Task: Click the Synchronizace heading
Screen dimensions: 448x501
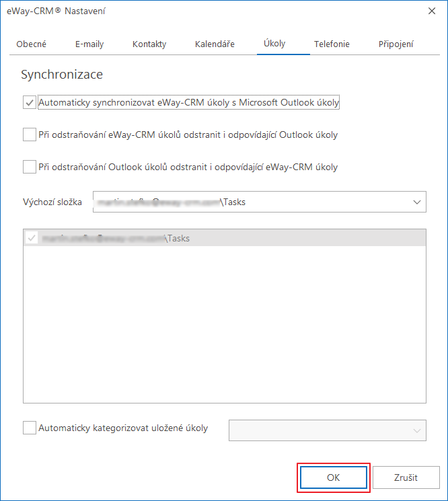Action: coord(62,75)
